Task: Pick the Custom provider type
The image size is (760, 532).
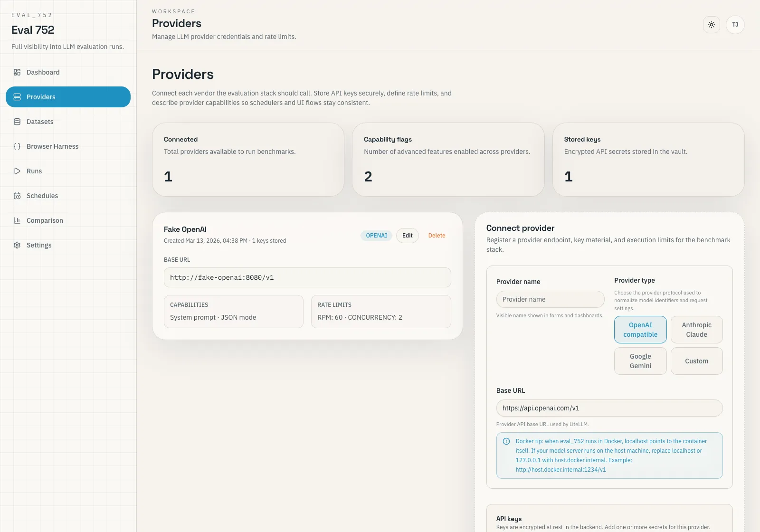Action: point(696,361)
